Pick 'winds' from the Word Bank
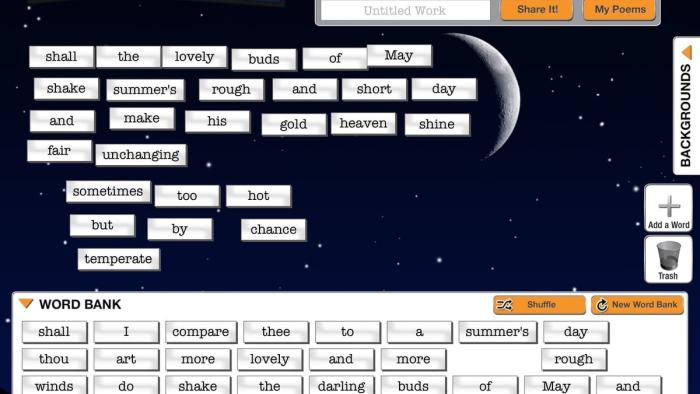The width and height of the screenshot is (700, 394). pyautogui.click(x=54, y=386)
